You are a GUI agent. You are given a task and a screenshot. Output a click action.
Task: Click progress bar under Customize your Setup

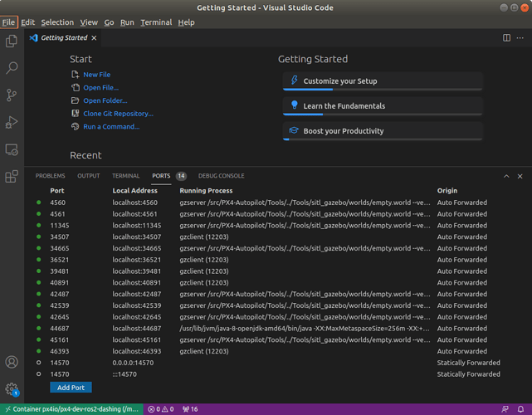pos(383,90)
